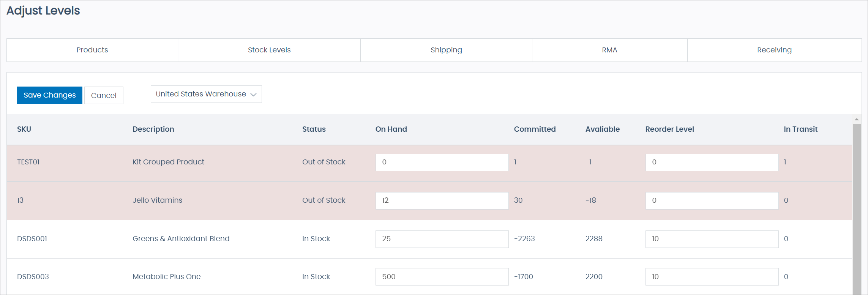The image size is (868, 295).
Task: Click Reorder Level input for Jello Vitamins
Action: coord(712,200)
